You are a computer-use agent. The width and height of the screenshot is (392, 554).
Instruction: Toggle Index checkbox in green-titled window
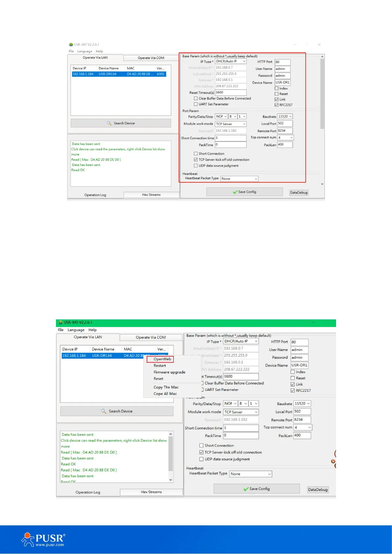point(293,372)
